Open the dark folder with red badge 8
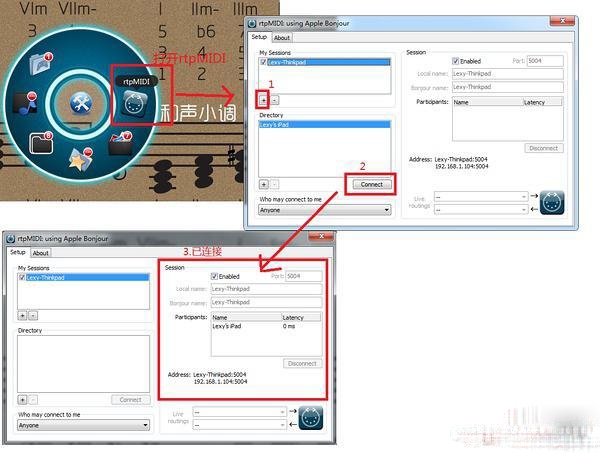The image size is (600, 454). pos(41,143)
